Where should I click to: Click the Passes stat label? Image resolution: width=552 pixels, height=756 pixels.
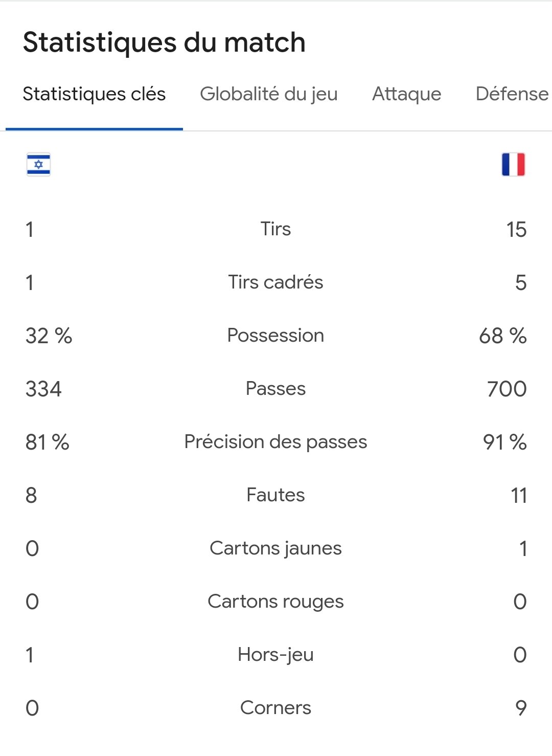point(275,389)
